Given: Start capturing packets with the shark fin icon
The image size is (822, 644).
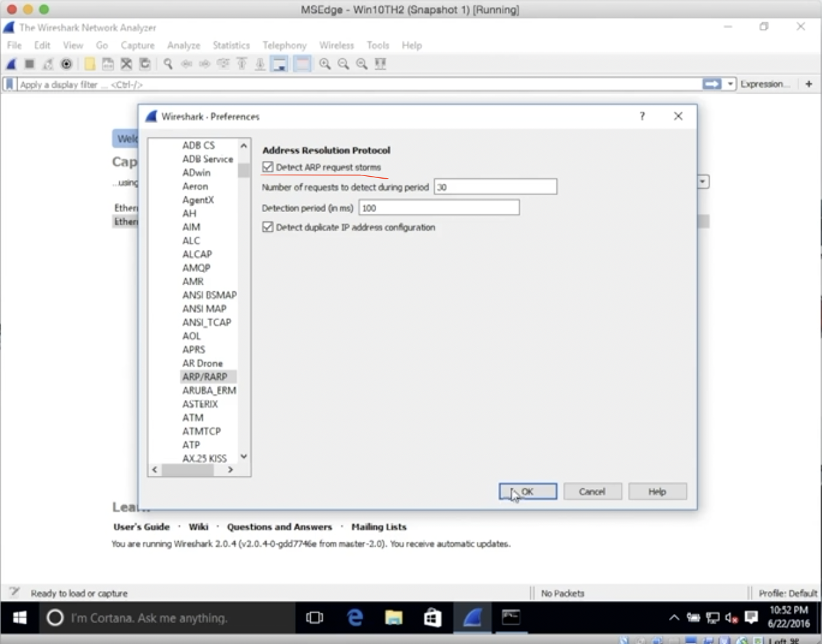Looking at the screenshot, I should (x=11, y=64).
